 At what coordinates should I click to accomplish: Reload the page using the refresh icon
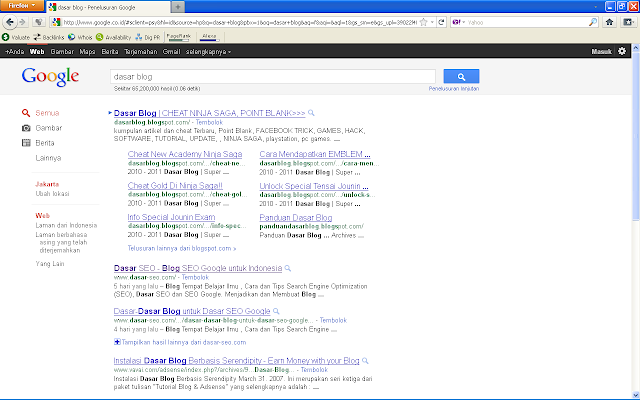441,22
